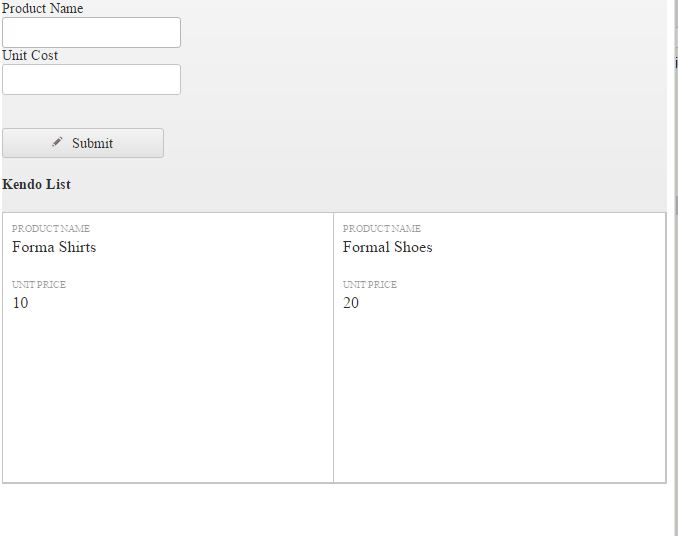Click empty space in Formal Shoes card
The height and width of the screenshot is (536, 678).
click(x=500, y=400)
